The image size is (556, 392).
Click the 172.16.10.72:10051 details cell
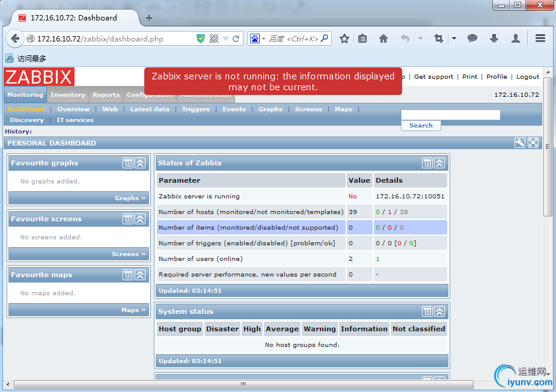(x=410, y=196)
